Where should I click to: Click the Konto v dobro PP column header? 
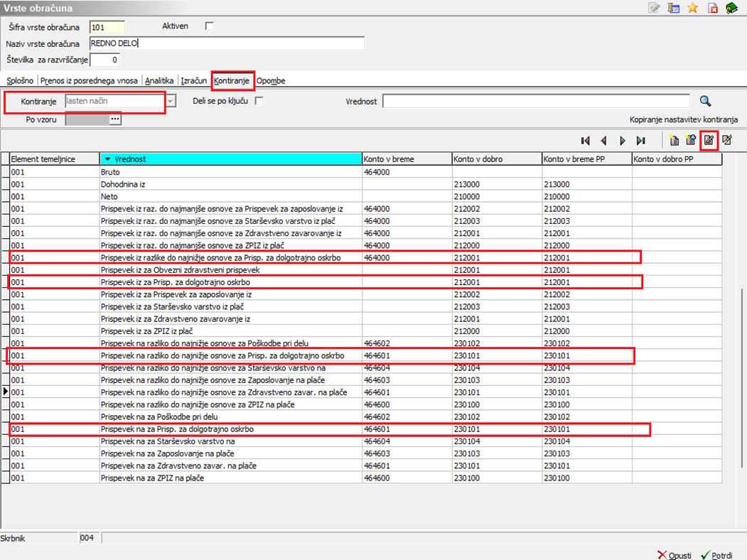[x=677, y=159]
